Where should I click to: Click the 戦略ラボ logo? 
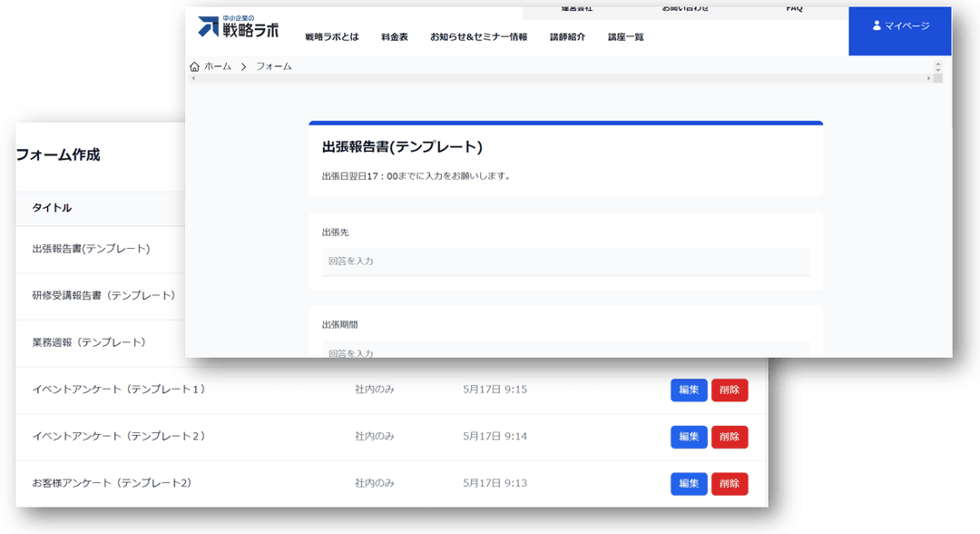(239, 27)
